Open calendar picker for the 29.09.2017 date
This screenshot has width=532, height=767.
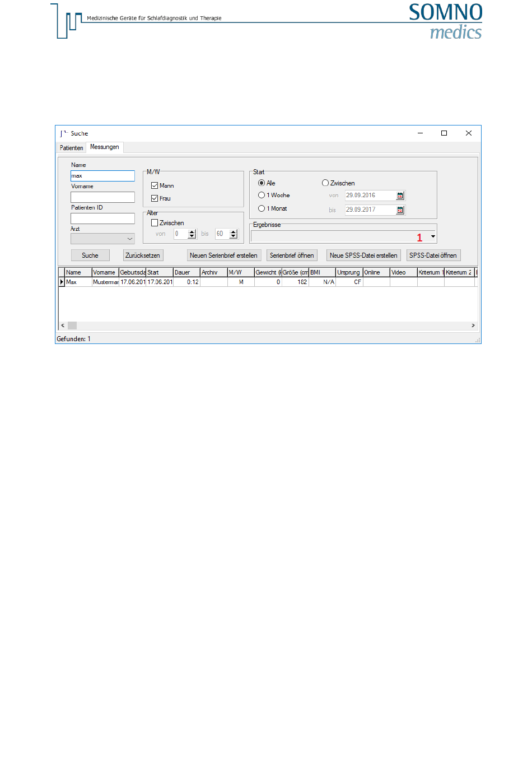tap(400, 210)
